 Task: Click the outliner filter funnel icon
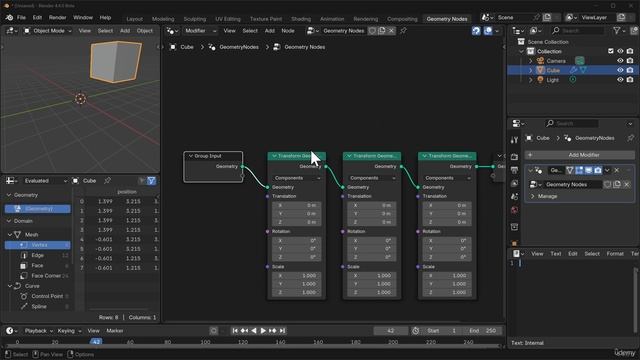(x=617, y=31)
